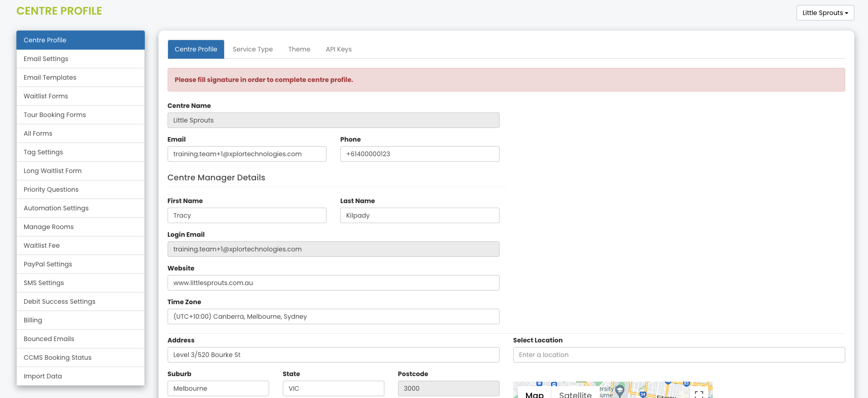Click the Last Name field containing Kilpady
The image size is (868, 398).
(420, 215)
